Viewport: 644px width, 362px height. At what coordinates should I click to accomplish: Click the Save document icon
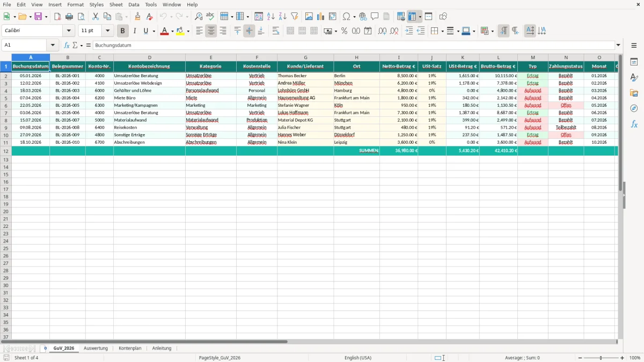coord(38,17)
